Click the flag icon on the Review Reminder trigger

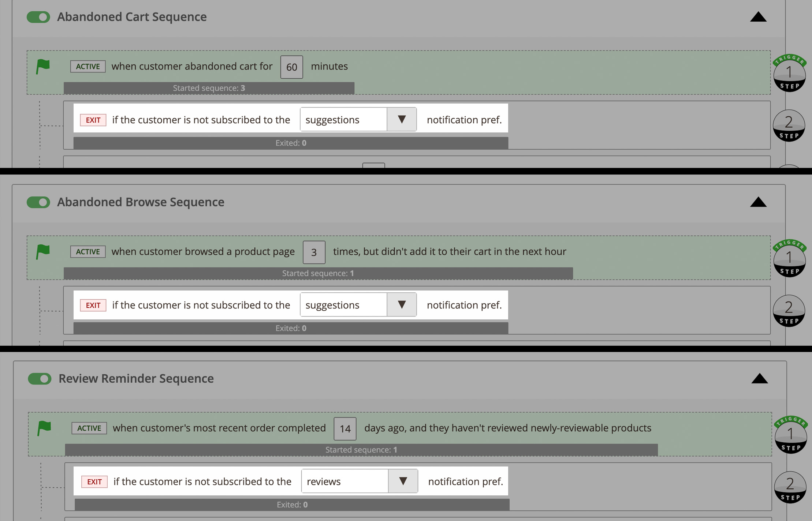[44, 428]
